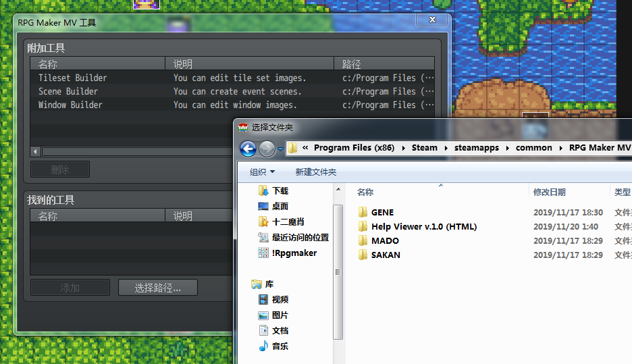Click 路径 header in 附加工具 table
Screen dimensions: 632x364
(384, 63)
